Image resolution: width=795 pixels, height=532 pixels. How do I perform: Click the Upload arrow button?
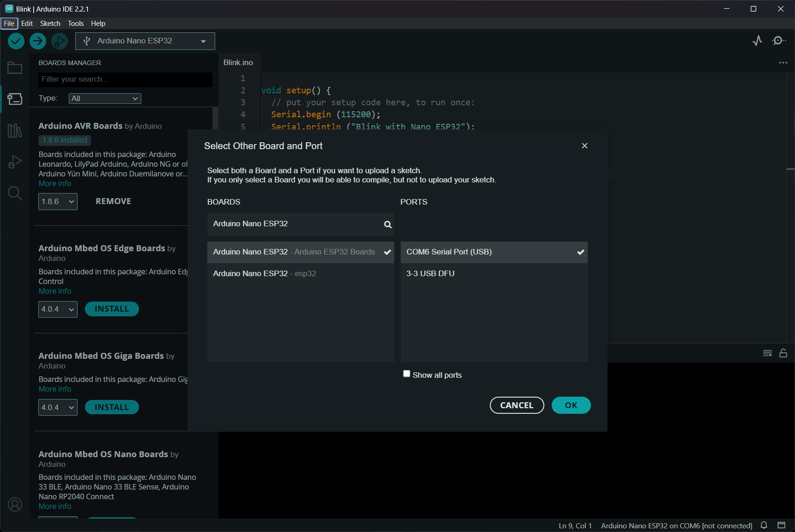38,41
